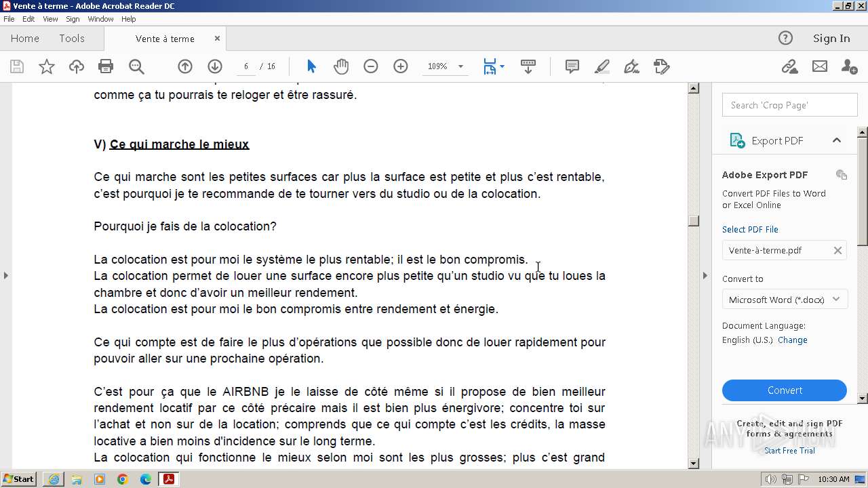Close the Vente à terme tab

coord(217,39)
